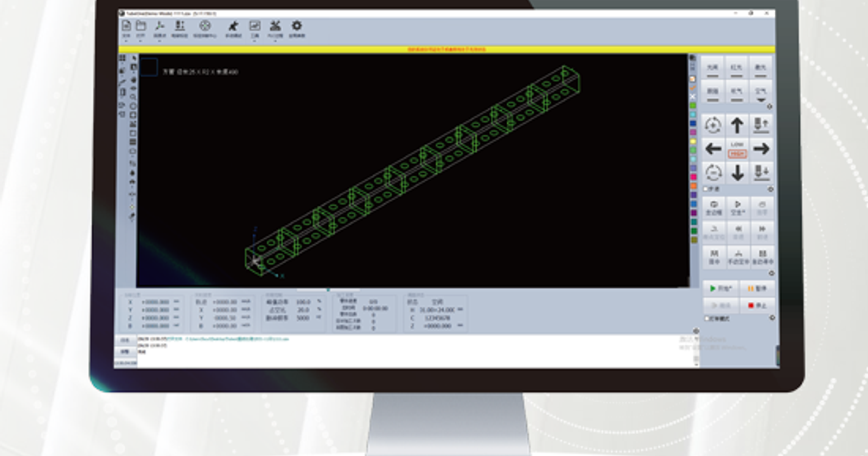This screenshot has width=868, height=456.
Task: Select the orange layer color swatch
Action: point(693,186)
